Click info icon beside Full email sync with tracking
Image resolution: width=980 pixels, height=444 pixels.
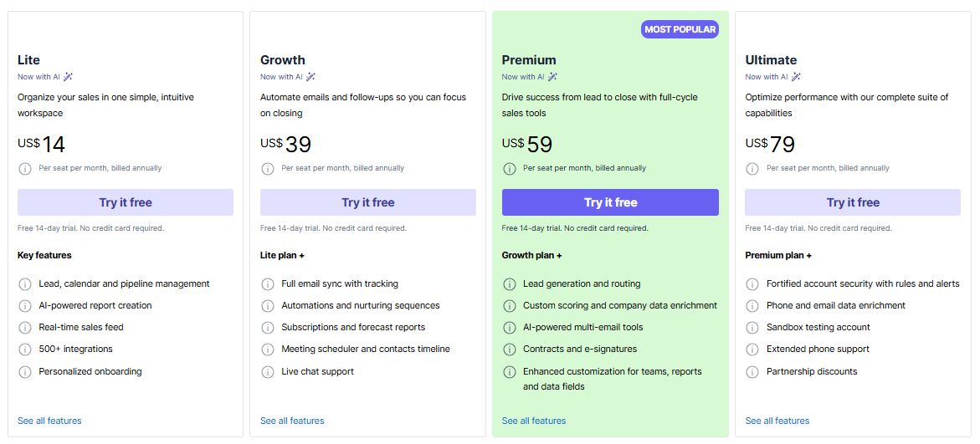coord(267,284)
